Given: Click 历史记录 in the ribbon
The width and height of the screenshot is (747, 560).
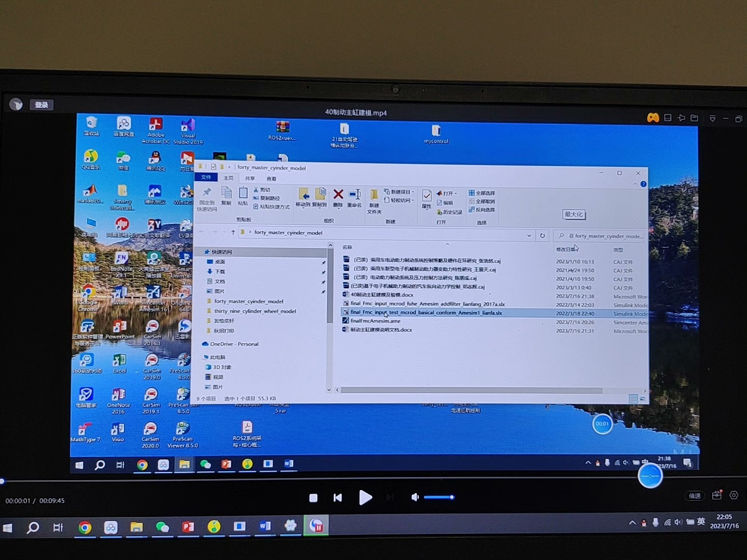Looking at the screenshot, I should [x=449, y=212].
